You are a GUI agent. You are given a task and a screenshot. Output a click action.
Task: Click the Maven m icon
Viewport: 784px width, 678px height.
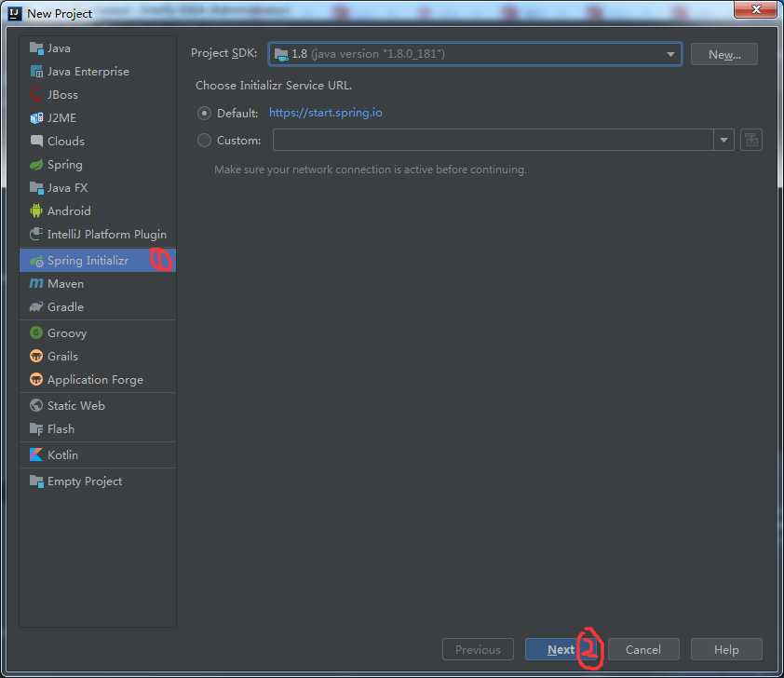(36, 283)
